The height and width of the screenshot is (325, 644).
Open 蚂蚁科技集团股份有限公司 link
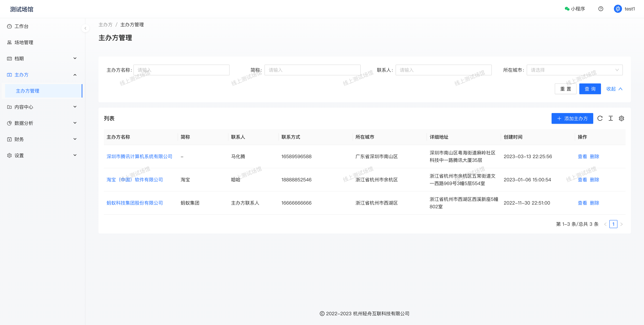(134, 203)
